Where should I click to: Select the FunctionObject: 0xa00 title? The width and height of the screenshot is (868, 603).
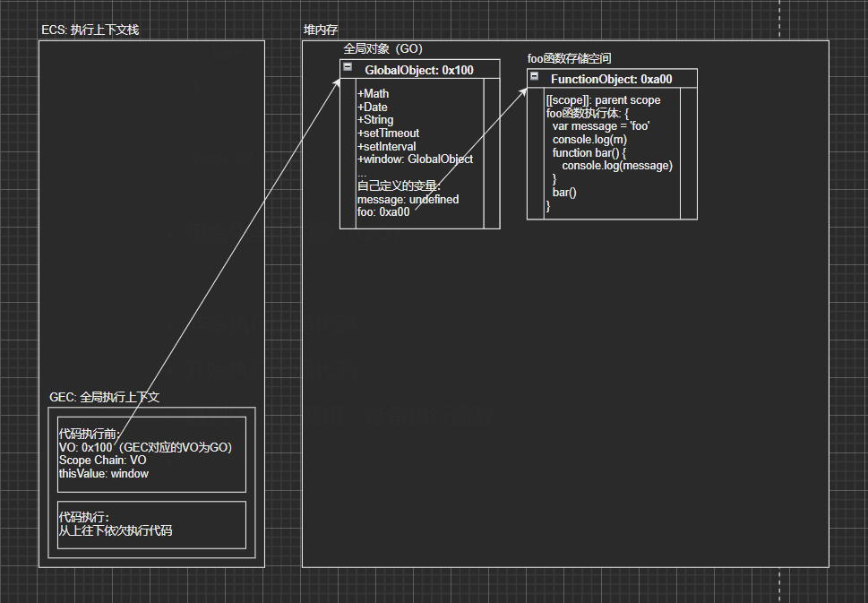[x=611, y=79]
